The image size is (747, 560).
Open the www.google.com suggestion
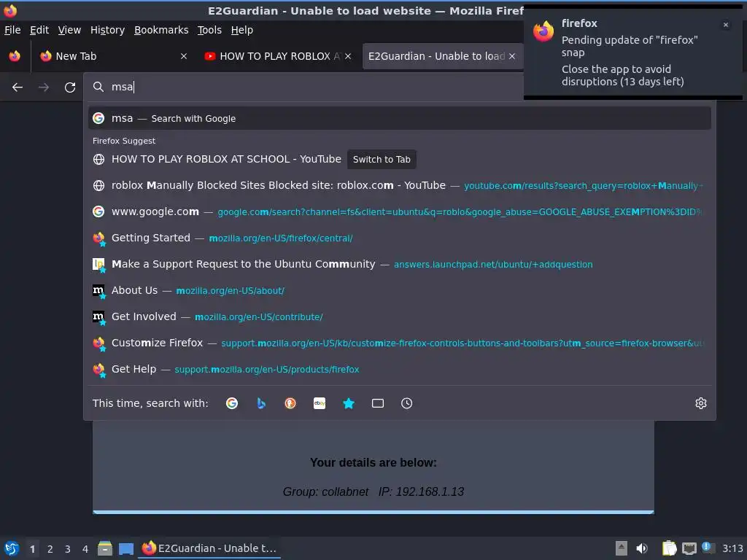tap(400, 211)
